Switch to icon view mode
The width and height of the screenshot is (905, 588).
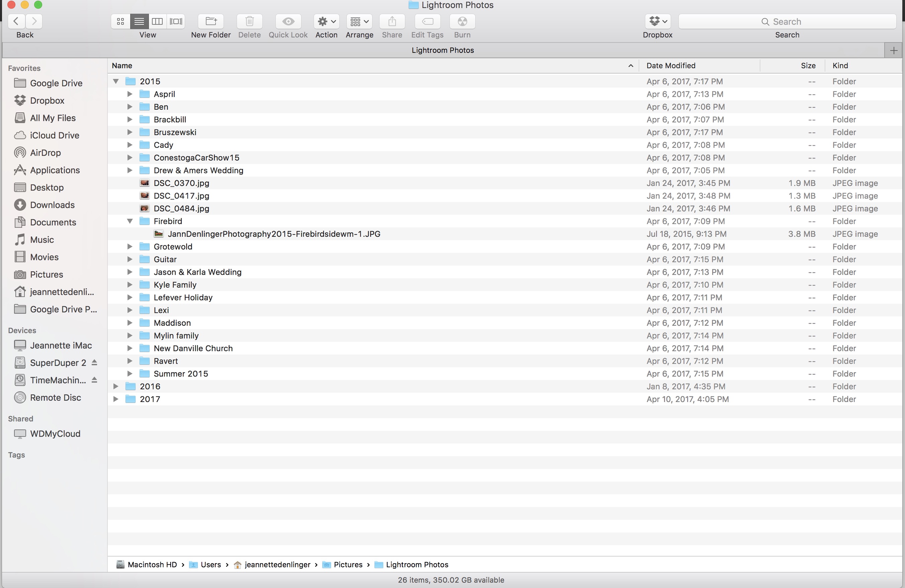tap(120, 22)
